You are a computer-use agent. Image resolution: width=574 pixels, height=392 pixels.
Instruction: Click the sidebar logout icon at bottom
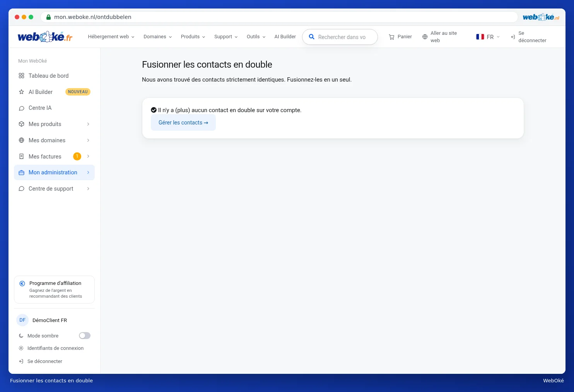point(21,361)
